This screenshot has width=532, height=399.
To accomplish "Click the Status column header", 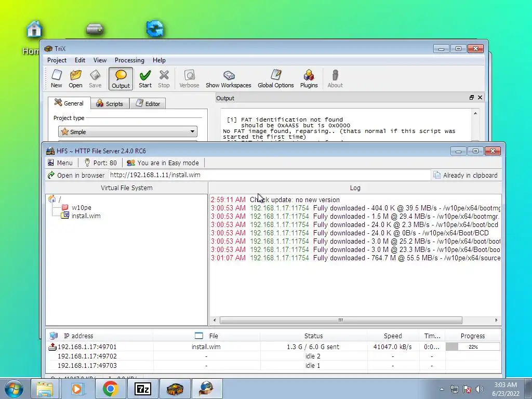I will coord(313,336).
